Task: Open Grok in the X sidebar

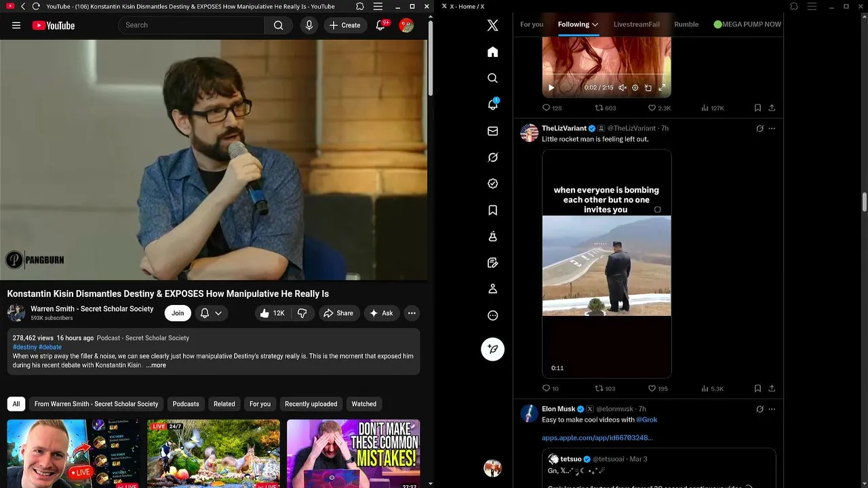Action: [x=493, y=157]
